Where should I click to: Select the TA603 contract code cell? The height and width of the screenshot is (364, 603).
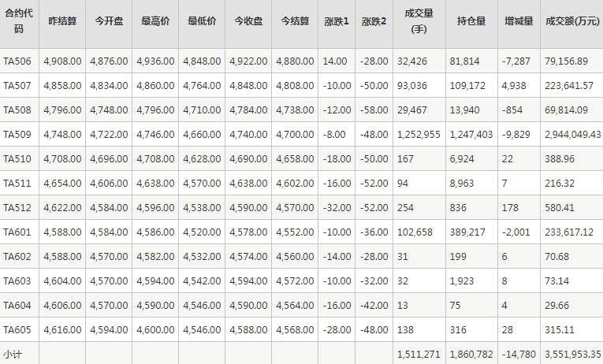(x=17, y=281)
